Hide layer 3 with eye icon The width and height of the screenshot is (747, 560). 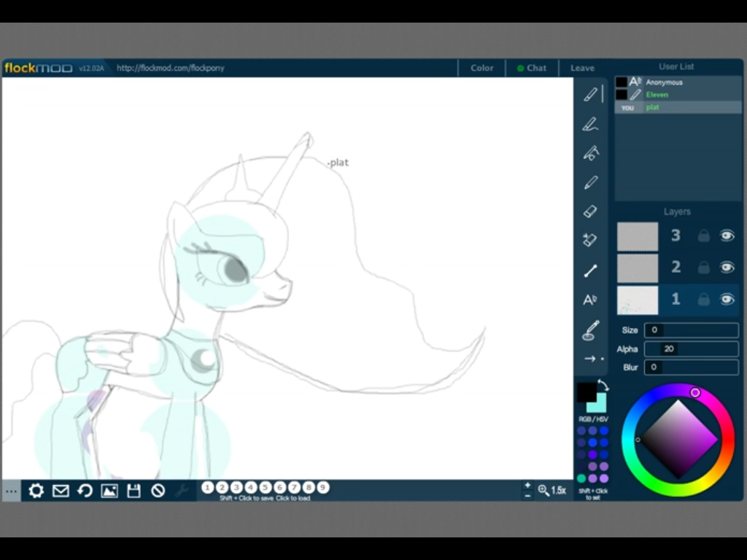coord(727,236)
